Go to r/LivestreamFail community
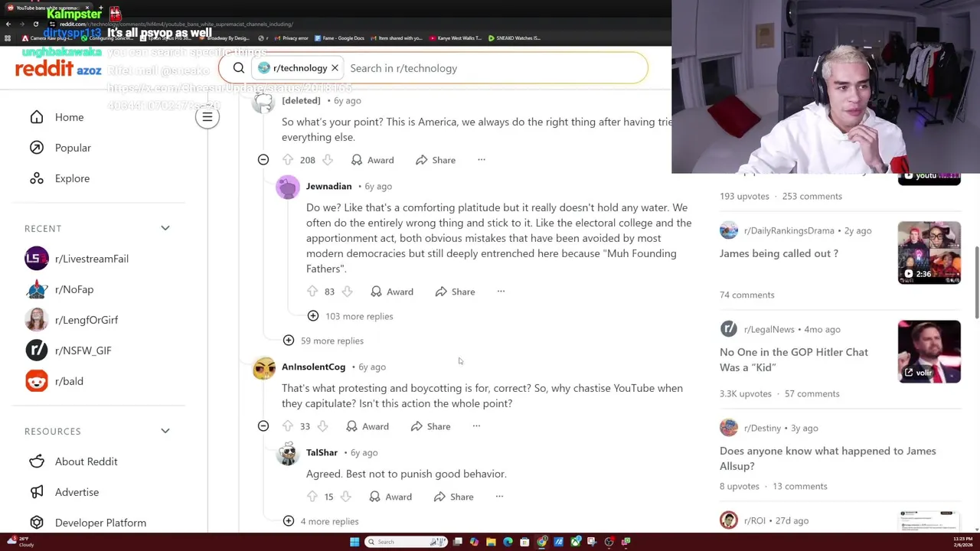Screen dimensions: 980x551 (x=91, y=259)
